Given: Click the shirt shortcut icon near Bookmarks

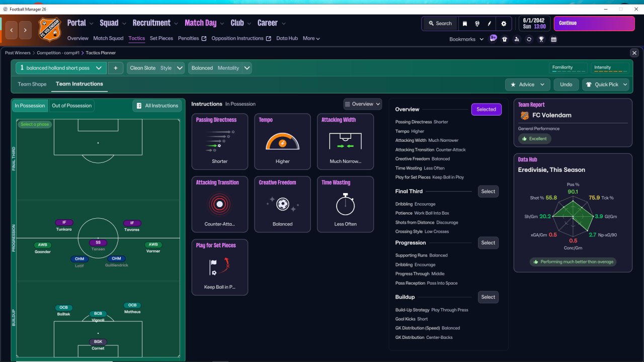Looking at the screenshot, I should [505, 39].
